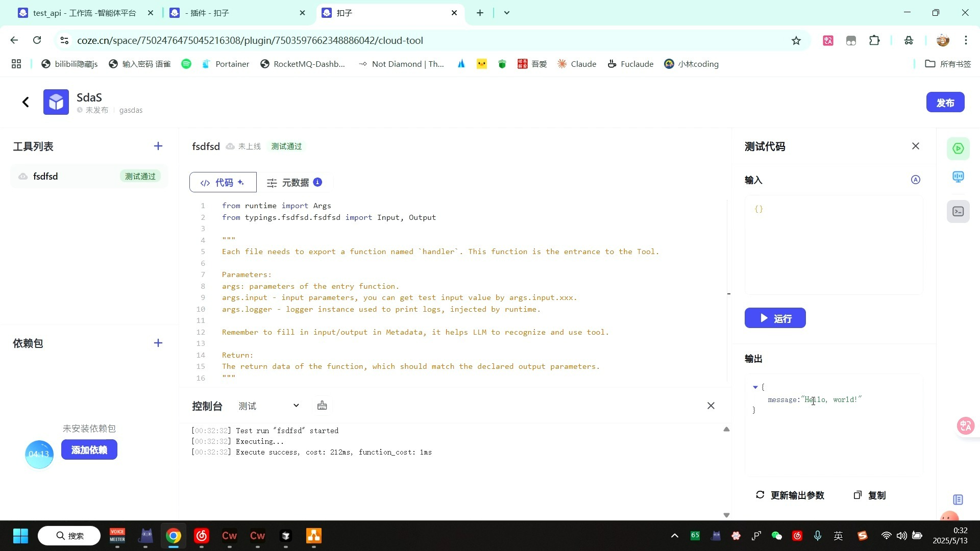
Task: Select the 代码 tab
Action: [x=223, y=183]
